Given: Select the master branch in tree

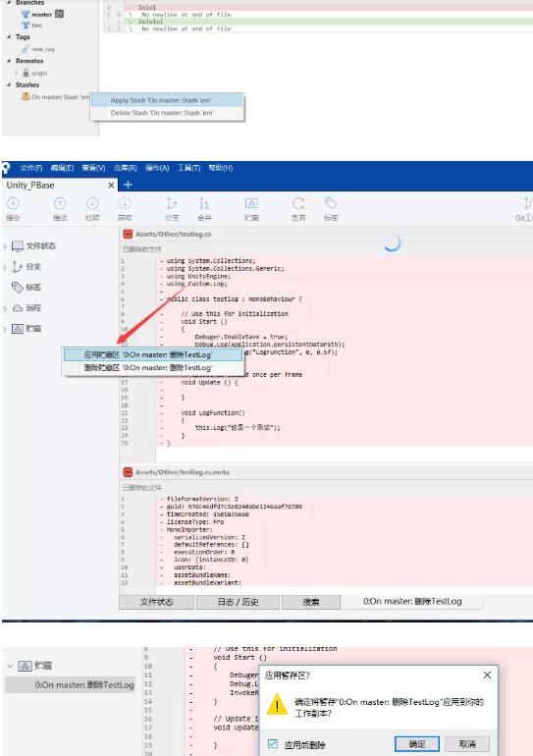Looking at the screenshot, I should (42, 14).
